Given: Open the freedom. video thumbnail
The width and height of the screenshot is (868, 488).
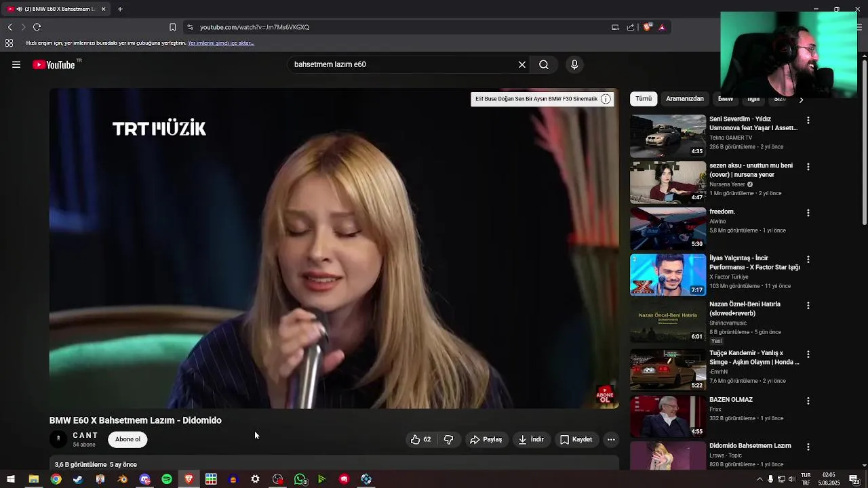Looking at the screenshot, I should 668,228.
